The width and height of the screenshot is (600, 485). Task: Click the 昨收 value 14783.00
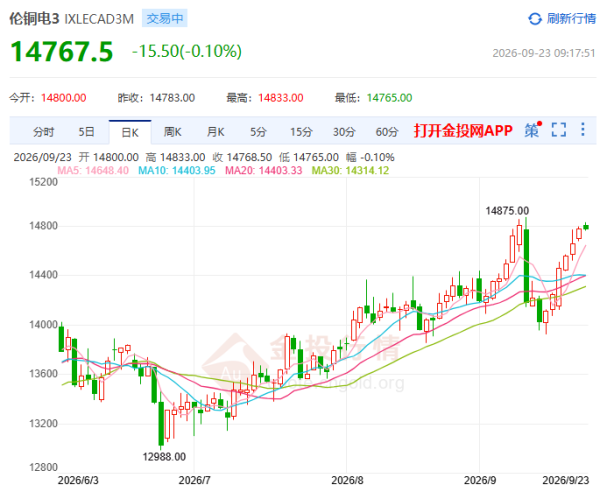pos(172,98)
